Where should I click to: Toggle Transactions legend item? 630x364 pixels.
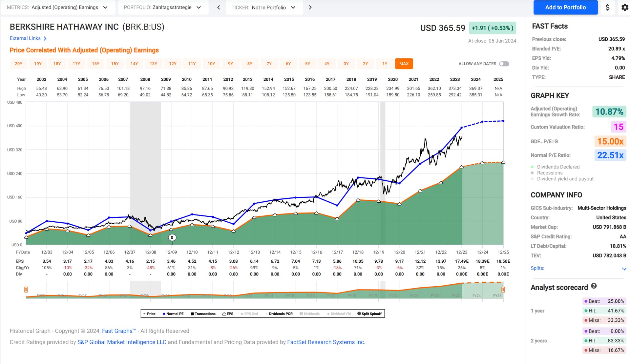(x=203, y=314)
